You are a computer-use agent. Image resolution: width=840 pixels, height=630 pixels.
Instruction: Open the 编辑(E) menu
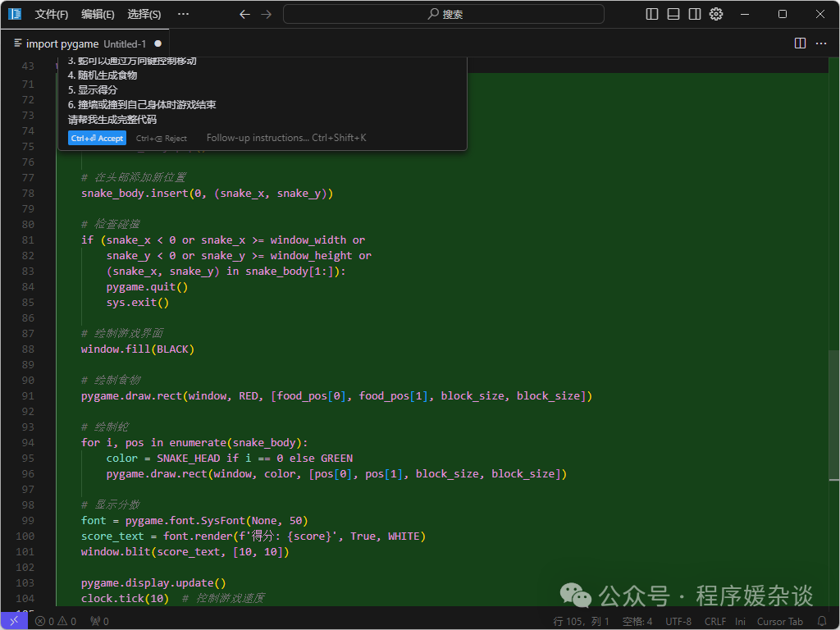(98, 14)
